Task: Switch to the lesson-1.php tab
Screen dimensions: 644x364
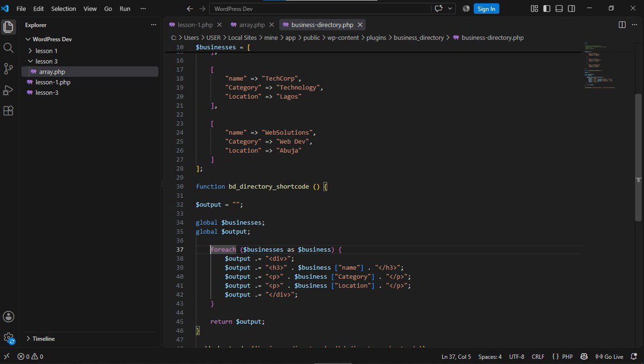Action: (195, 25)
